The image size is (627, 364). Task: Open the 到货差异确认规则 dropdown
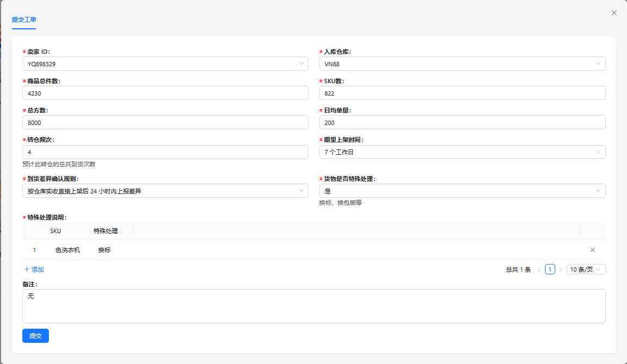coord(165,191)
